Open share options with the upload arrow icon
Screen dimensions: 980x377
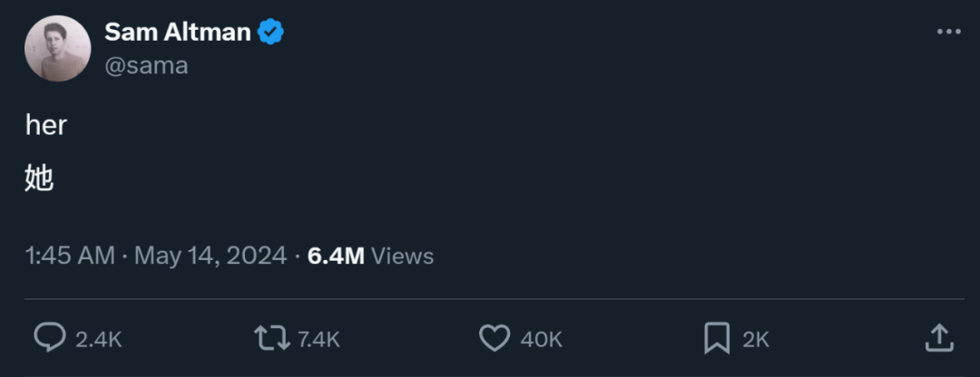[939, 337]
